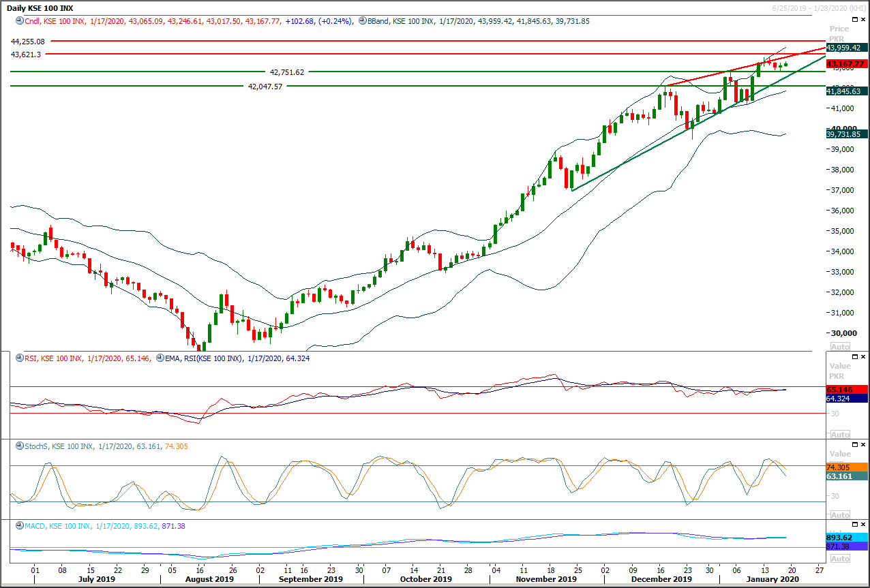
Task: Click the 871.38 MACD signal value tag
Action: pos(847,547)
